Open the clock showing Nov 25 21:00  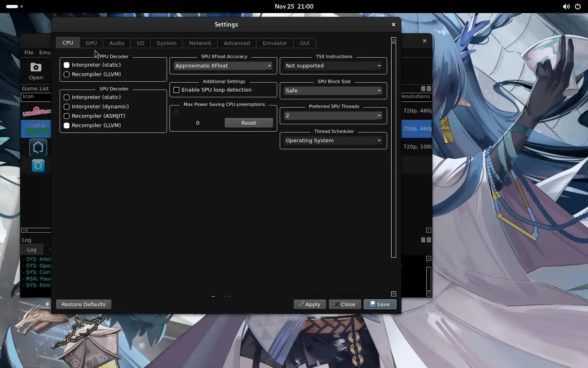click(x=294, y=7)
